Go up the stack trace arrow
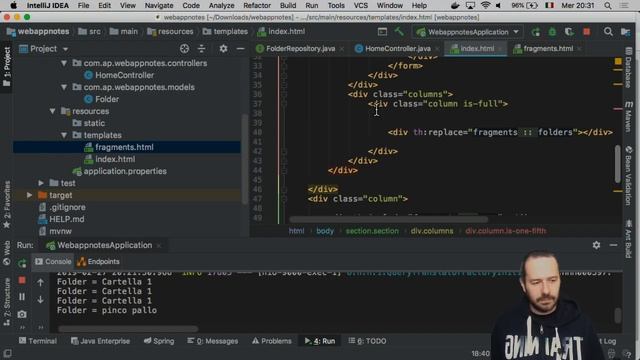Screen dimensions: 640x360 [x=40, y=282]
